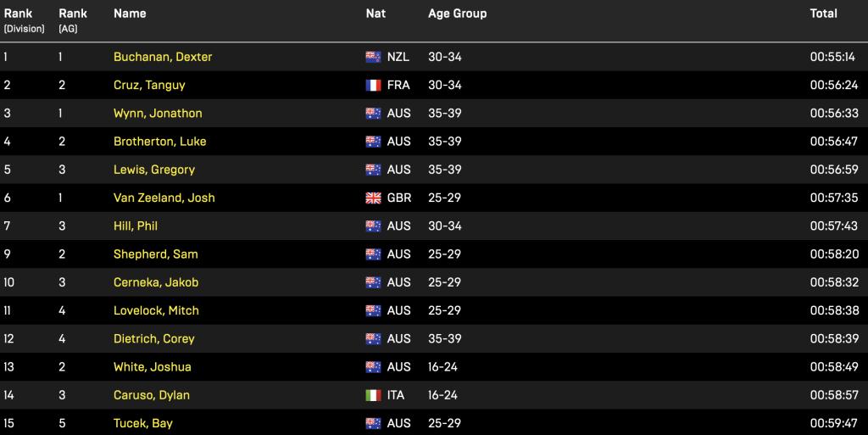
Task: Open Luke Brotherton's result page
Action: 159,142
